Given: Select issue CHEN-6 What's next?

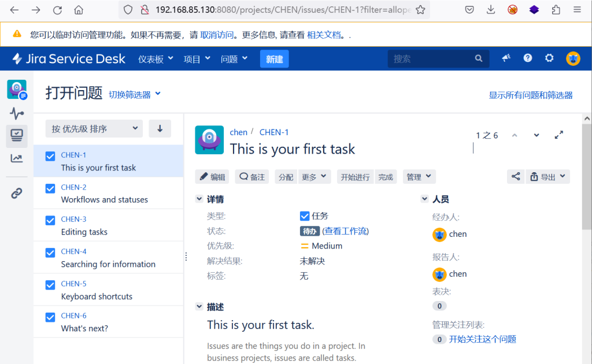Looking at the screenshot, I should coord(109,322).
